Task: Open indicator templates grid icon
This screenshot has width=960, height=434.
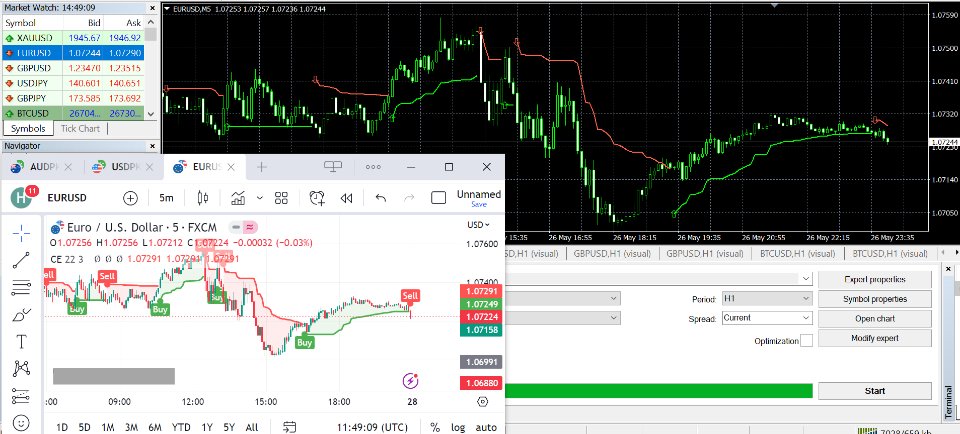Action: tap(281, 198)
